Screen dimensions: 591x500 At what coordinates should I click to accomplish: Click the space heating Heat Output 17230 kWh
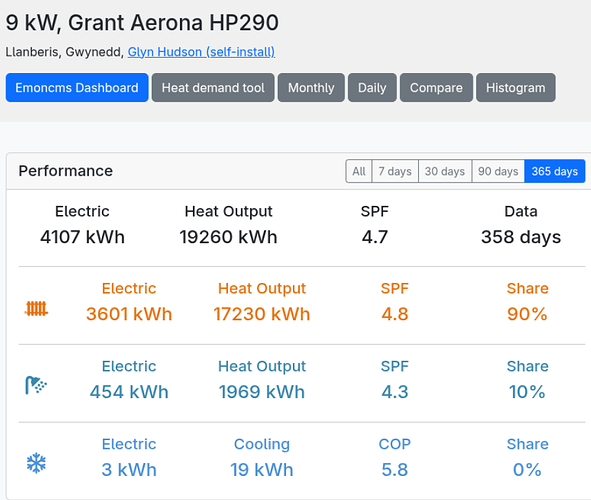click(262, 314)
